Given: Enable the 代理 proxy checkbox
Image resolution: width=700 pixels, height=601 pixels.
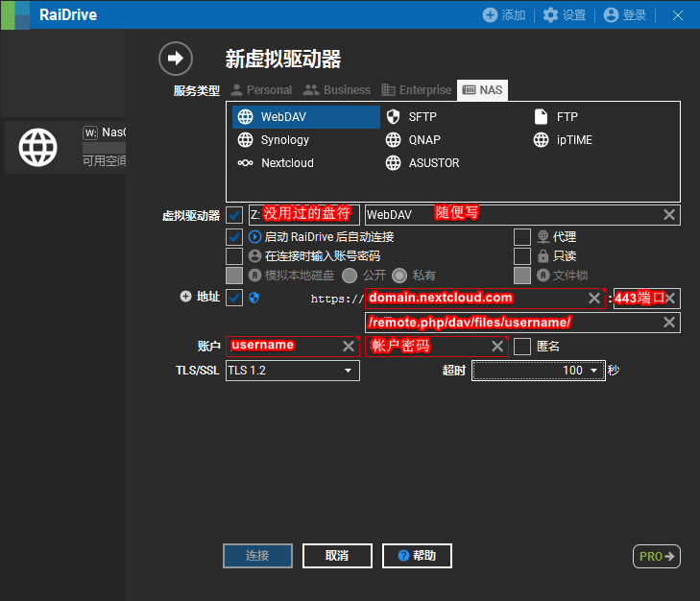Looking at the screenshot, I should [522, 236].
